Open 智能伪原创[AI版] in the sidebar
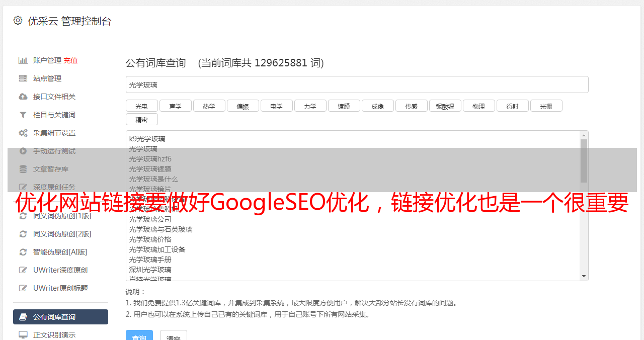This screenshot has width=644, height=340. (x=60, y=252)
